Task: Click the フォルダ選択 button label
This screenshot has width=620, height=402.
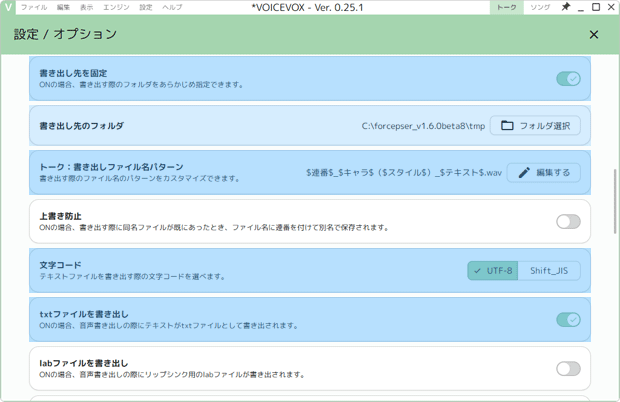Action: [545, 126]
